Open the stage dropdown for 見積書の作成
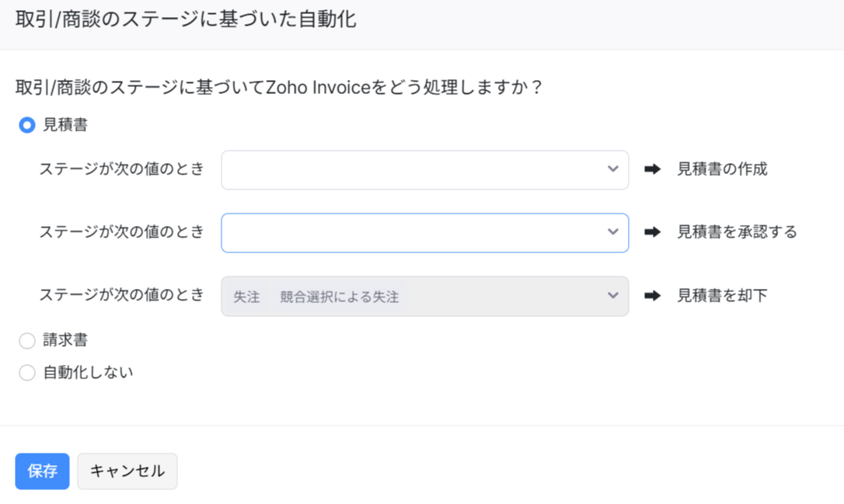This screenshot has height=504, width=844. pos(416,170)
